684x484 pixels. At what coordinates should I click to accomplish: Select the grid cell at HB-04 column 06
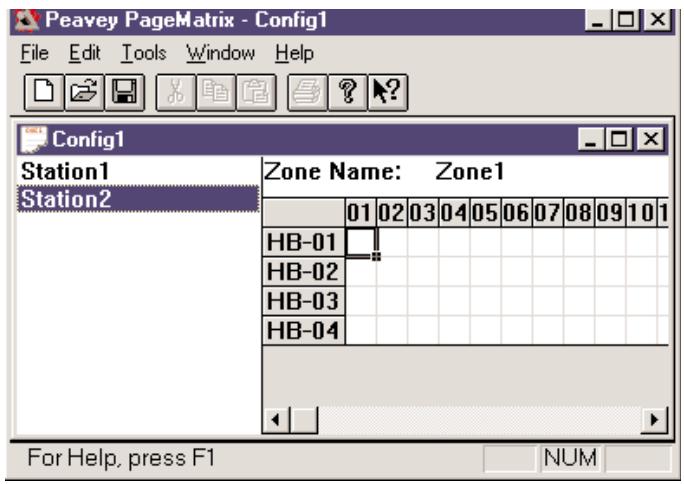click(x=516, y=330)
